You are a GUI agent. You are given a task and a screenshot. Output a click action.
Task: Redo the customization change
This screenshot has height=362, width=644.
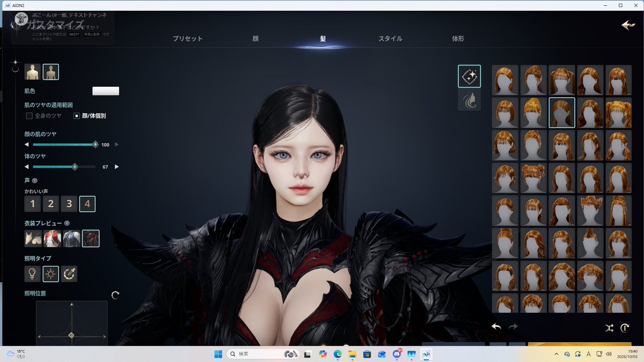(x=513, y=327)
